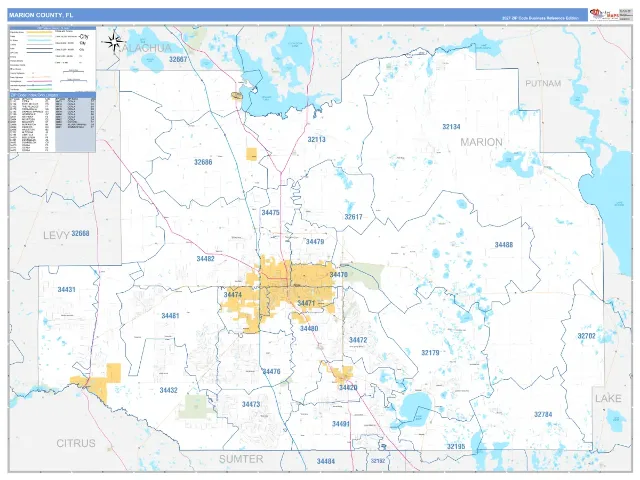This screenshot has width=640, height=480.
Task: Click ZIP code 34488 label
Action: pos(504,245)
